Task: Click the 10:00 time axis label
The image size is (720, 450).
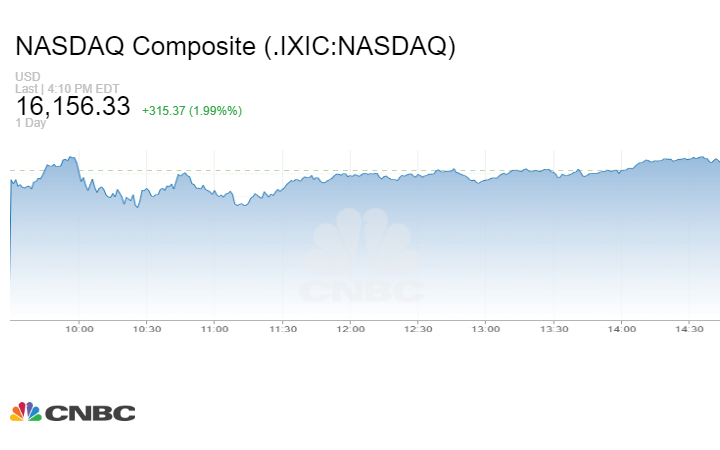Action: click(x=79, y=329)
